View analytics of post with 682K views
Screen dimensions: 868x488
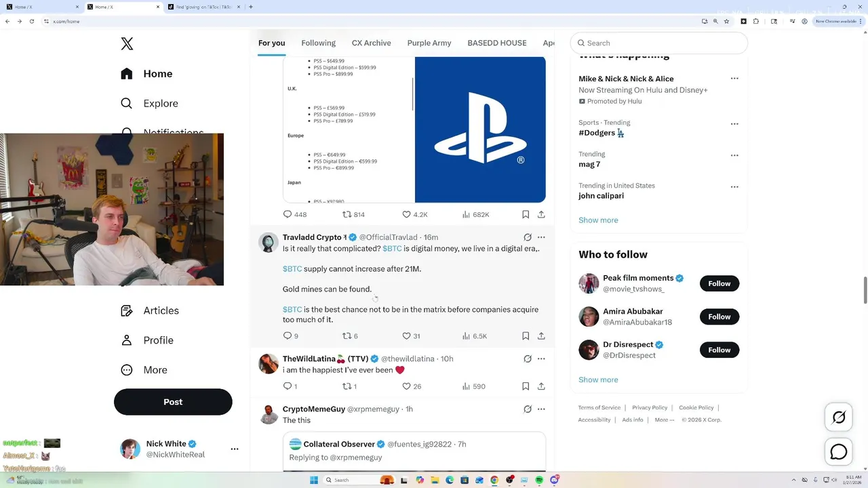[475, 214]
